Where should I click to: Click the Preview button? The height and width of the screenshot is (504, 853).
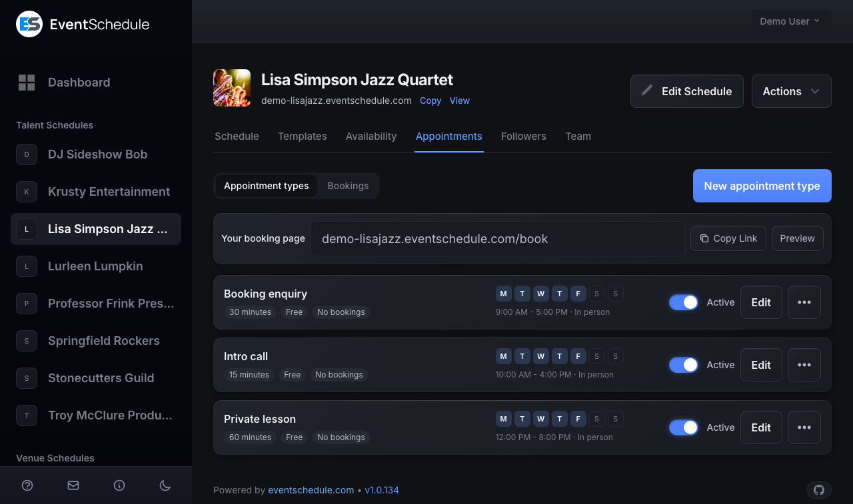pyautogui.click(x=798, y=238)
